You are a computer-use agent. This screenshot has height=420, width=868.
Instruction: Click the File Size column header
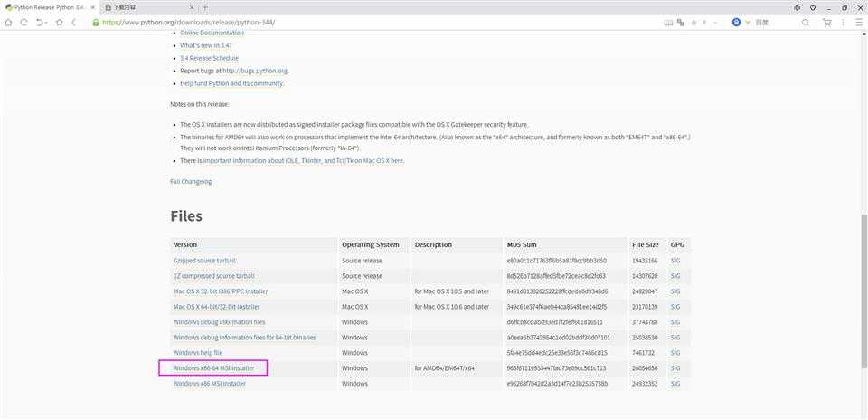[x=646, y=245]
